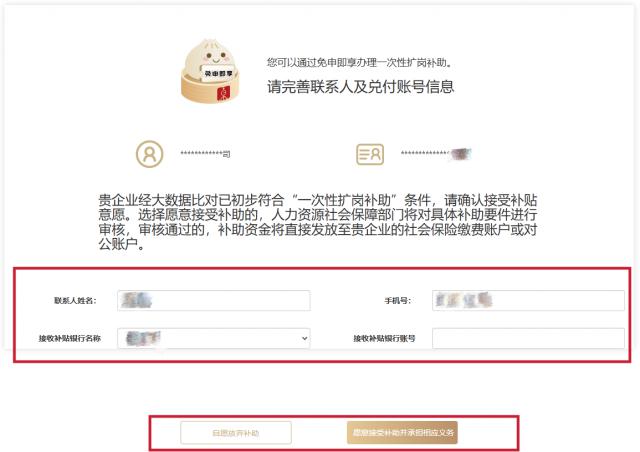Click the red seal on the steamer basket
Screen dimensions: 640x452
pos(223,93)
